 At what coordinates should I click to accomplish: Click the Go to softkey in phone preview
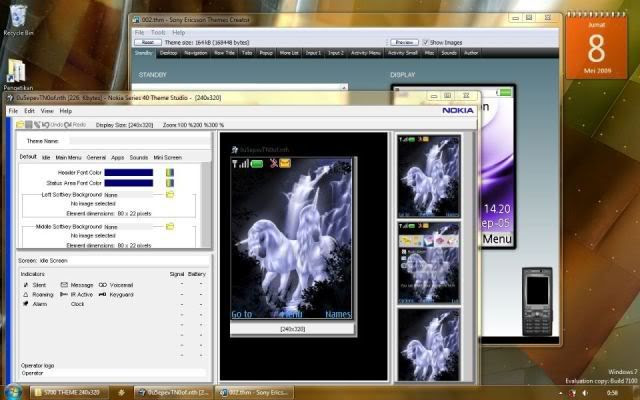242,314
